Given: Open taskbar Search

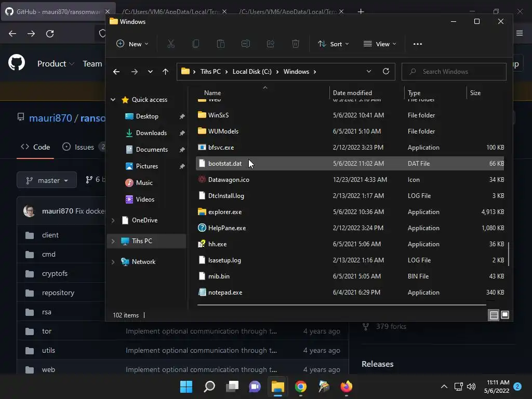Looking at the screenshot, I should pyautogui.click(x=209, y=387).
